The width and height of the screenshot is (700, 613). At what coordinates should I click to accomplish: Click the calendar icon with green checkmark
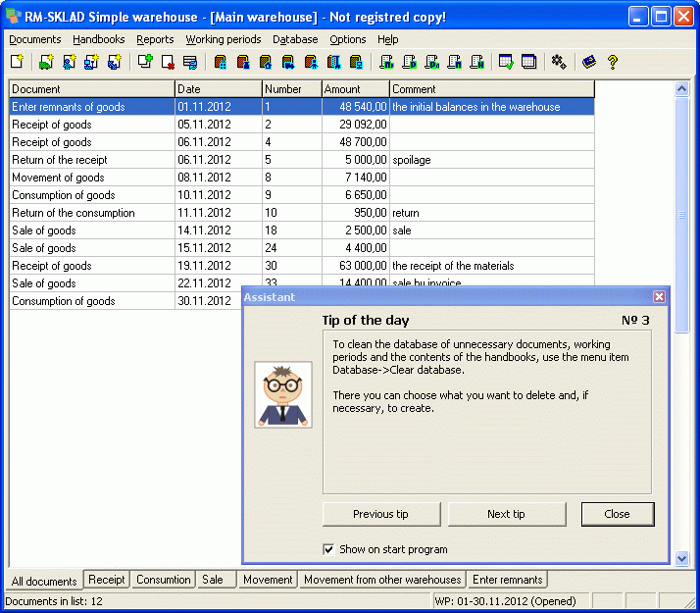click(506, 62)
